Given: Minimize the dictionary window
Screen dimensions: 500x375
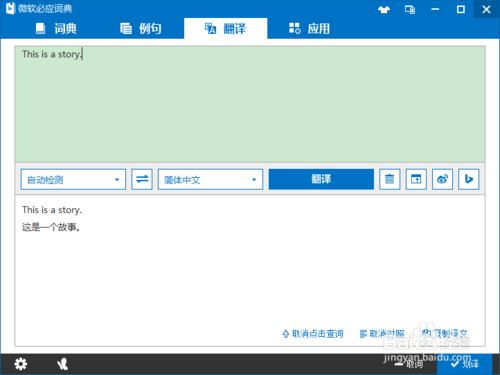Looking at the screenshot, I should point(435,9).
